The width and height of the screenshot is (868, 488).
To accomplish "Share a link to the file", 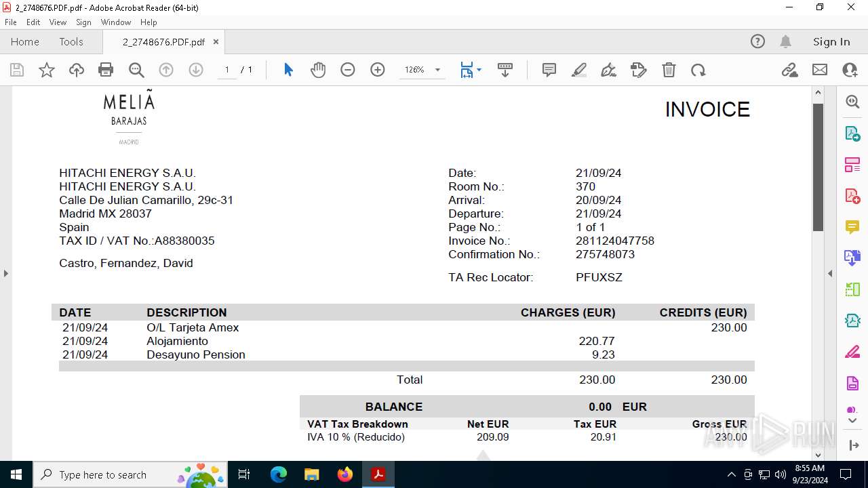I will (789, 70).
